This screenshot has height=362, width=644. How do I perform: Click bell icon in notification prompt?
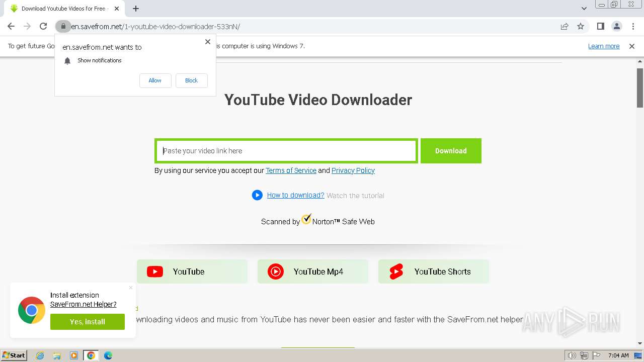click(x=67, y=61)
